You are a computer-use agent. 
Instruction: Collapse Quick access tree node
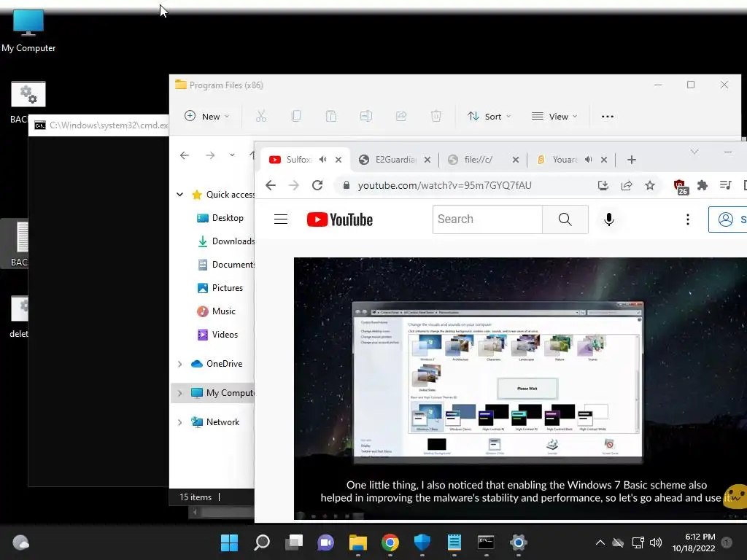(179, 194)
